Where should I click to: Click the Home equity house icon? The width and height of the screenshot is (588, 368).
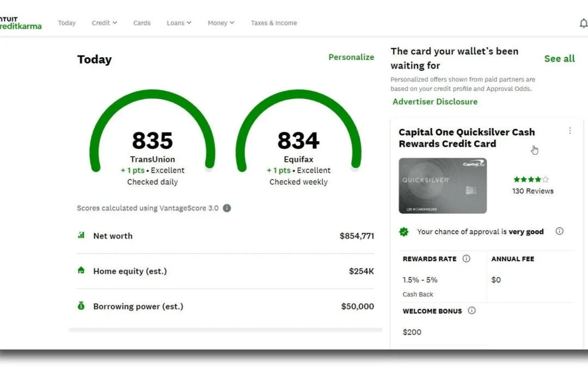tap(81, 270)
